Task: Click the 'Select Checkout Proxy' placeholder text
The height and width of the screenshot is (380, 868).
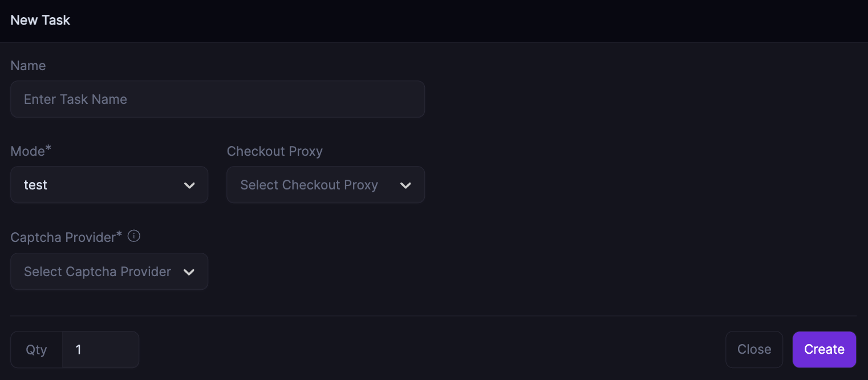Action: [309, 185]
